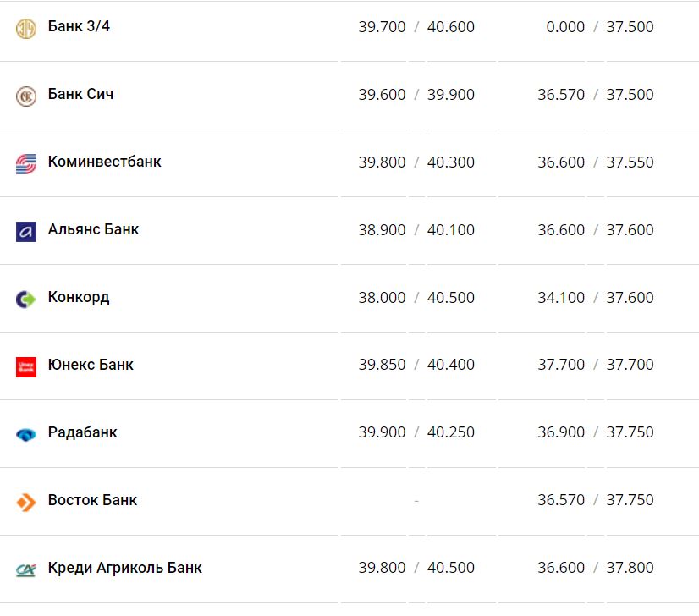Open the Коминвестбанк name link
This screenshot has width=699, height=616.
(x=104, y=162)
